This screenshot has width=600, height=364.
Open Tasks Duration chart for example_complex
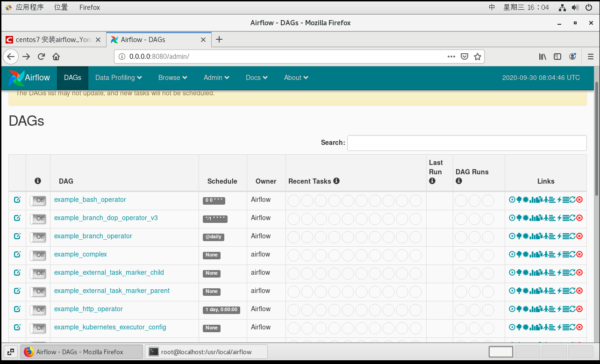(533, 254)
